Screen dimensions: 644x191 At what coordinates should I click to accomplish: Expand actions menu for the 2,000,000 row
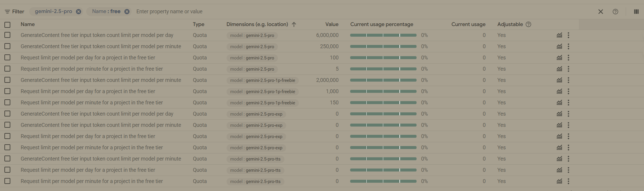point(568,80)
